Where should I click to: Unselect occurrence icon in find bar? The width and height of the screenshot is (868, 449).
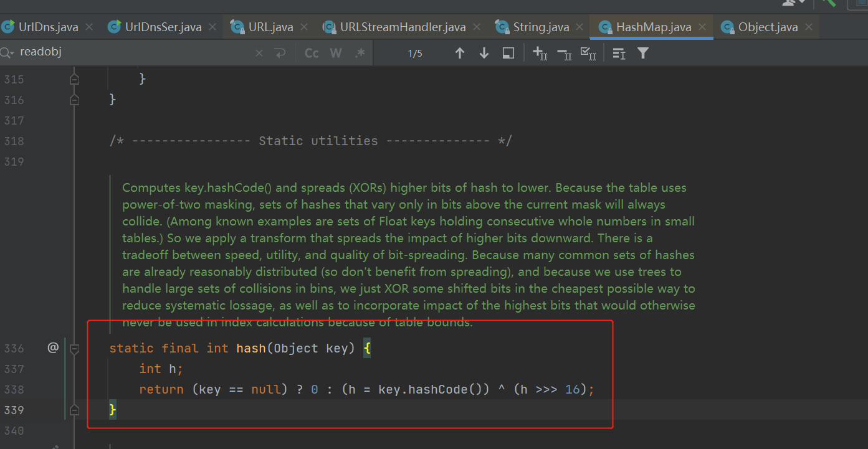coord(564,54)
